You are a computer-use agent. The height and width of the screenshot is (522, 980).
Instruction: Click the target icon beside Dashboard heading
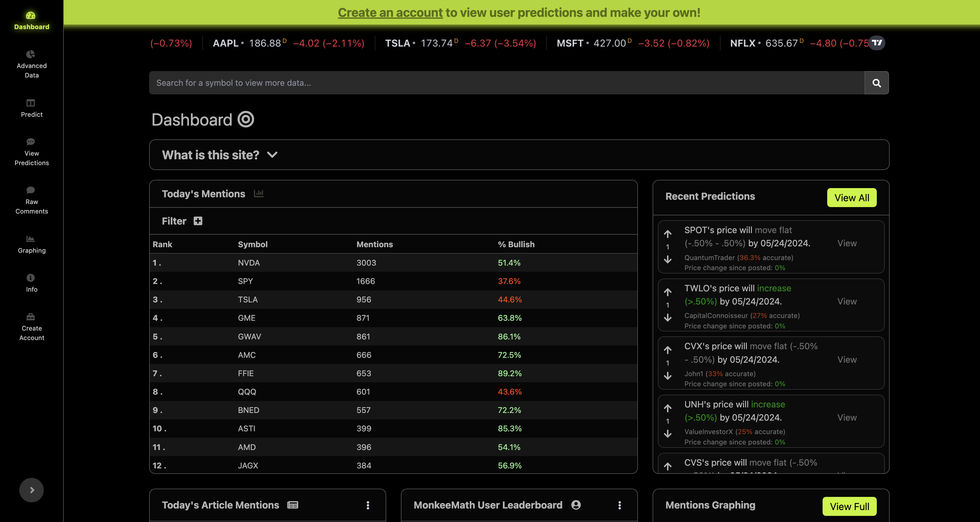[x=246, y=119]
